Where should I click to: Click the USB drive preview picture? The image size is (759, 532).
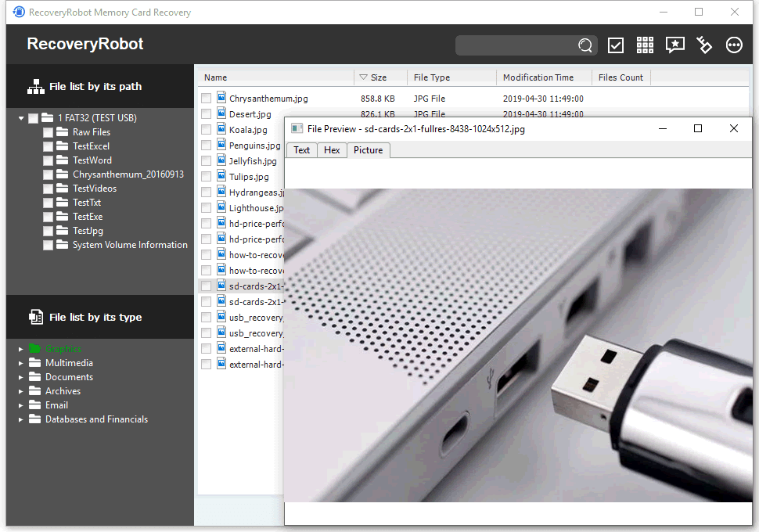pos(519,345)
